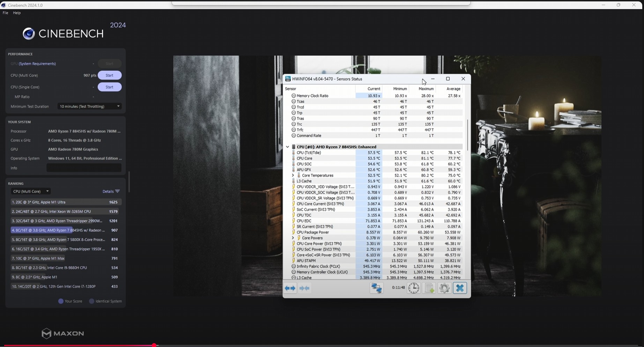Start the CPU (Single Core) test
This screenshot has height=347, width=644.
point(110,87)
